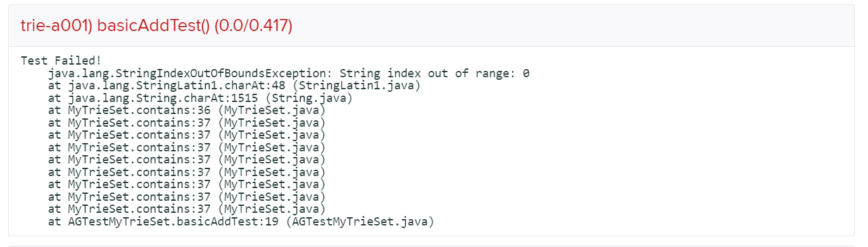Viewport: 868px width, 247px height.
Task: Click the first MyTrieSet.contains:37 stack frame
Action: (187, 123)
